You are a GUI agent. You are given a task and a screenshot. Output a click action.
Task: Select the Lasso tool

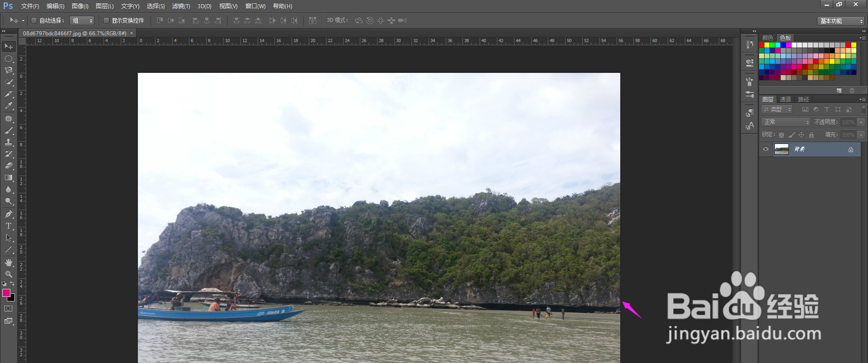9,70
